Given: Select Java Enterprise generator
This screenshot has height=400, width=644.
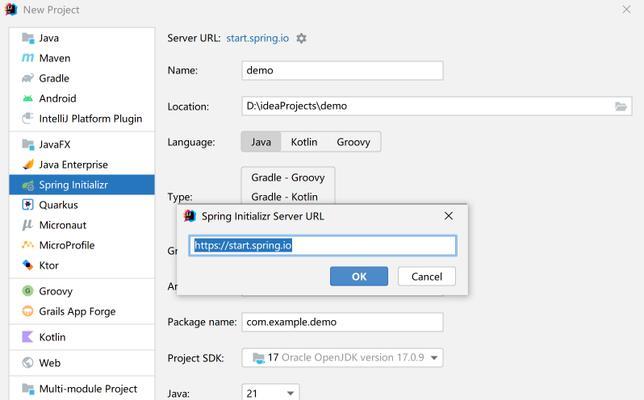Looking at the screenshot, I should coord(82,164).
